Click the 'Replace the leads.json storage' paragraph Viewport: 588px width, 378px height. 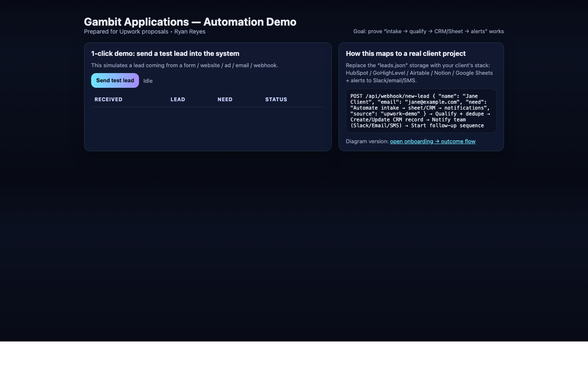coord(417,66)
